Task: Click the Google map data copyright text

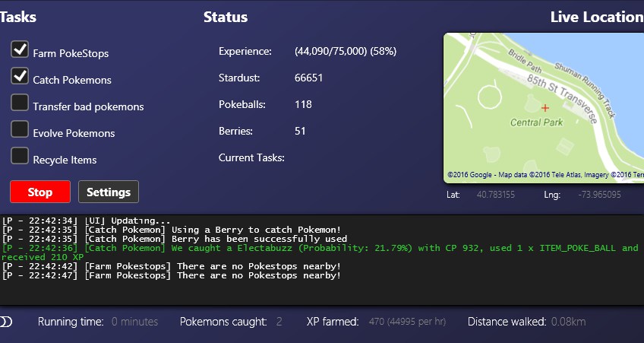Action: click(x=545, y=175)
